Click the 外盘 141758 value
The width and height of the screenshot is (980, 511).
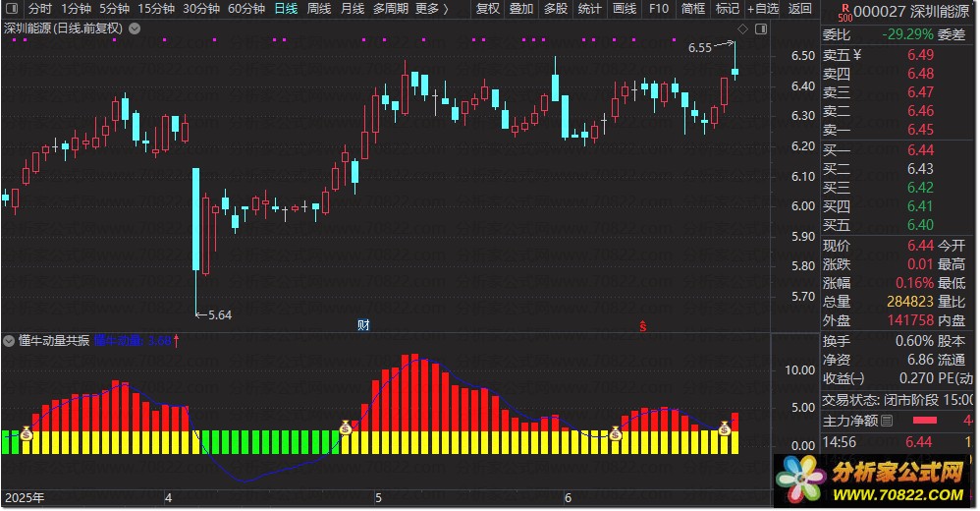point(910,320)
